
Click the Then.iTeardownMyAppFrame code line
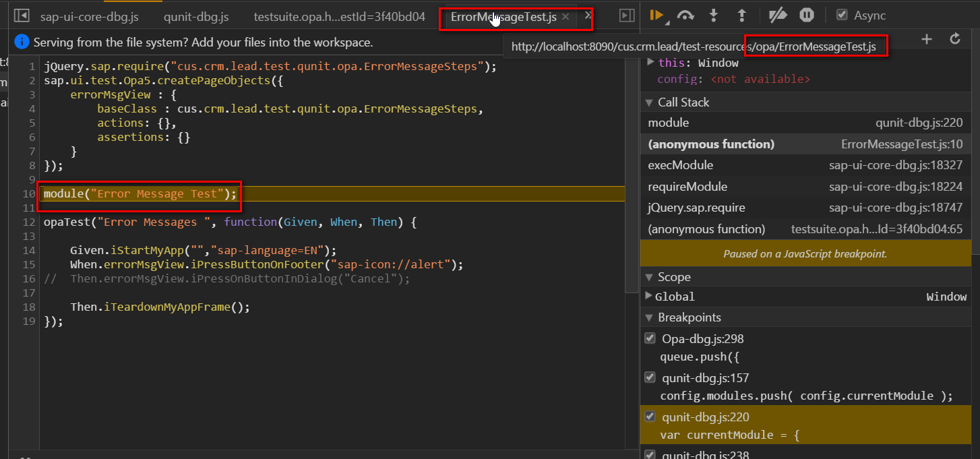(160, 307)
